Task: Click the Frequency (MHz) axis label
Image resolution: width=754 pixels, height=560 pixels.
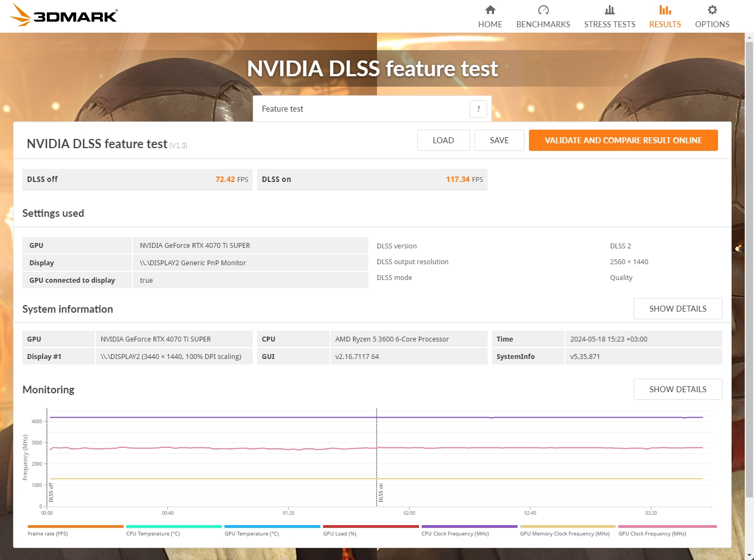Action: click(25, 457)
